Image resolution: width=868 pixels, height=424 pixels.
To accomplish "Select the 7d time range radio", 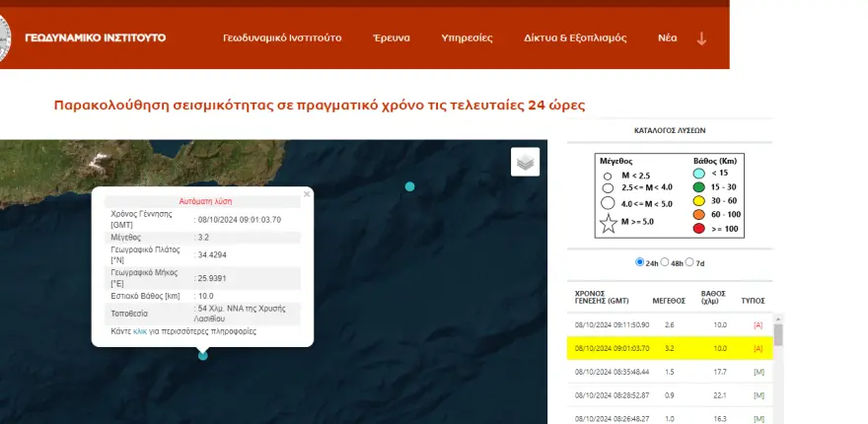I will (x=690, y=263).
